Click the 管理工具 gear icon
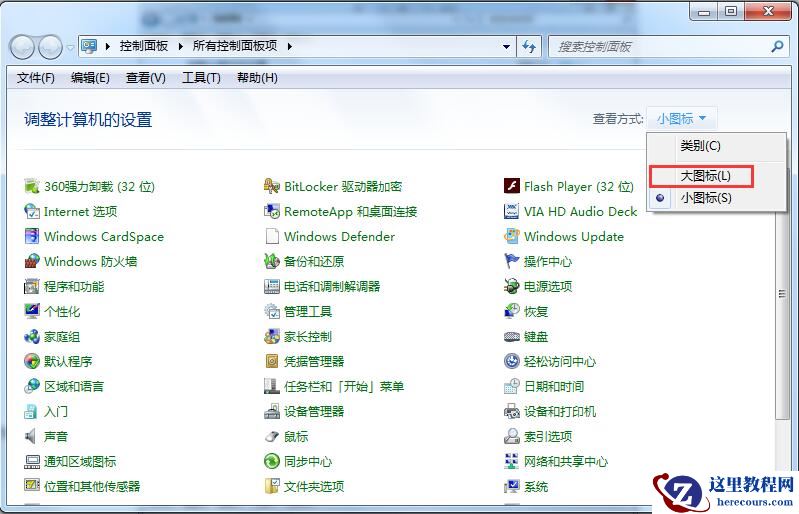799x514 pixels. (272, 311)
